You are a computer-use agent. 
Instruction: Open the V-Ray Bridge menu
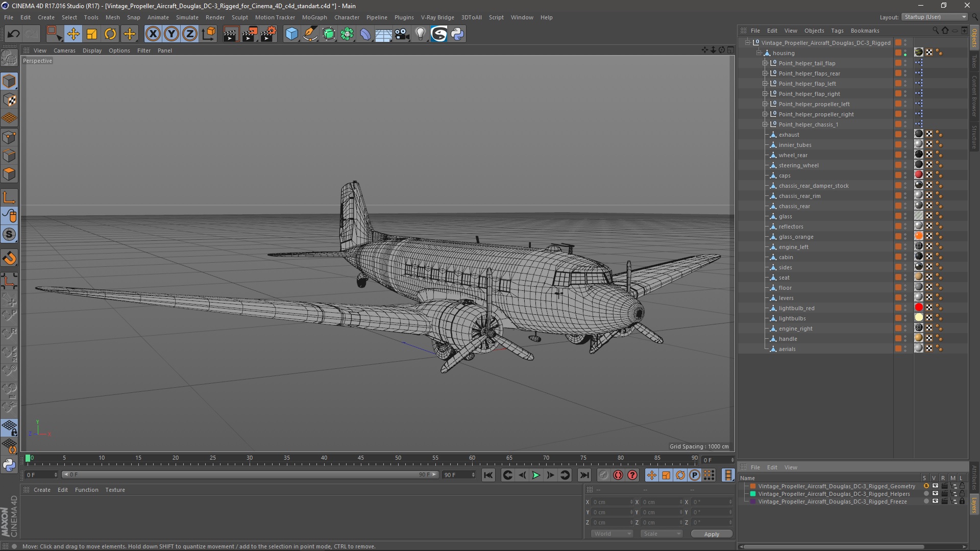[x=437, y=17]
